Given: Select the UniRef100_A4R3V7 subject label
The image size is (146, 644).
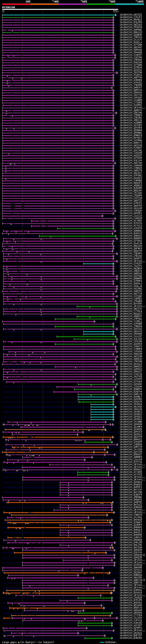Looking at the screenshot, I should pos(131,88).
